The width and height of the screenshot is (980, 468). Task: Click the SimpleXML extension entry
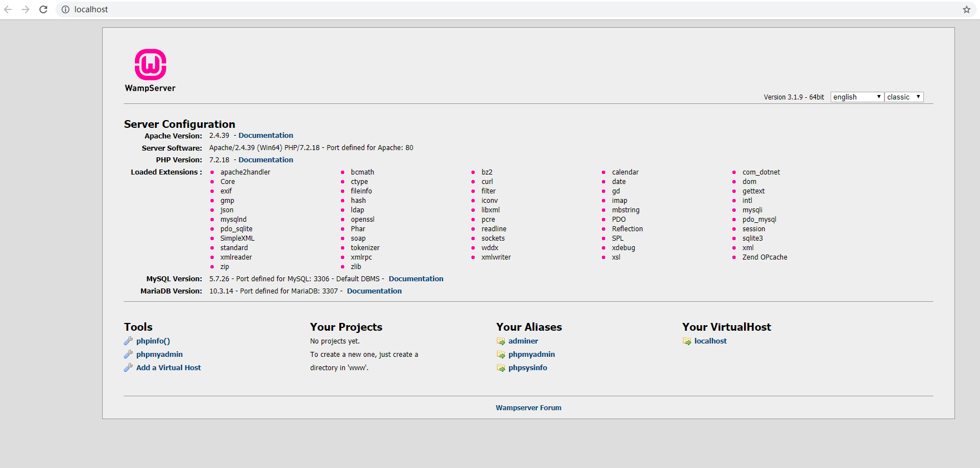click(237, 238)
